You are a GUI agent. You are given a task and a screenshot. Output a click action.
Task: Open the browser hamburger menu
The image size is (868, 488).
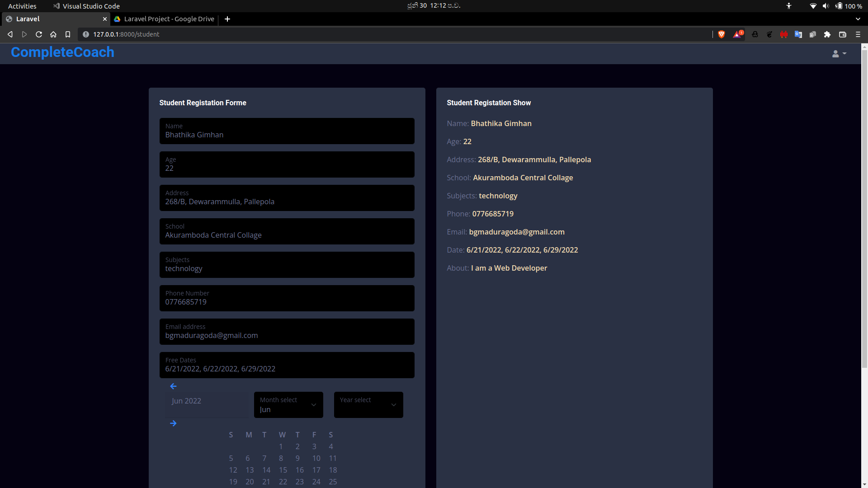click(x=858, y=34)
